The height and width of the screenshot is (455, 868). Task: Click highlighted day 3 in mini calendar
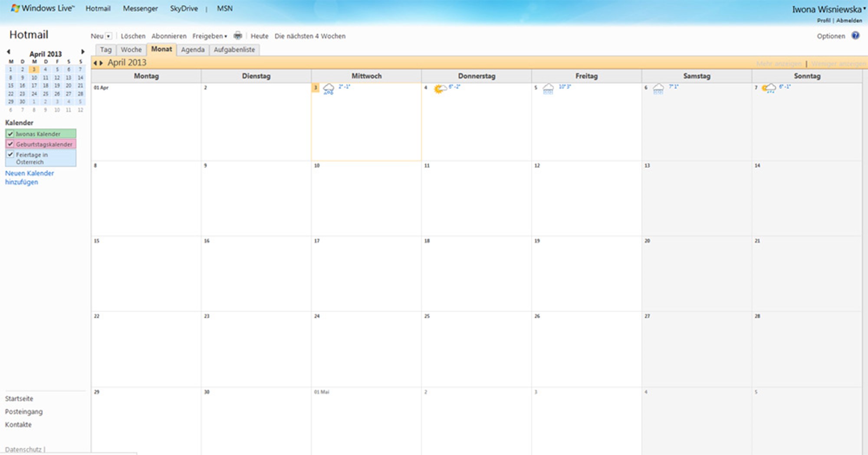pos(34,69)
